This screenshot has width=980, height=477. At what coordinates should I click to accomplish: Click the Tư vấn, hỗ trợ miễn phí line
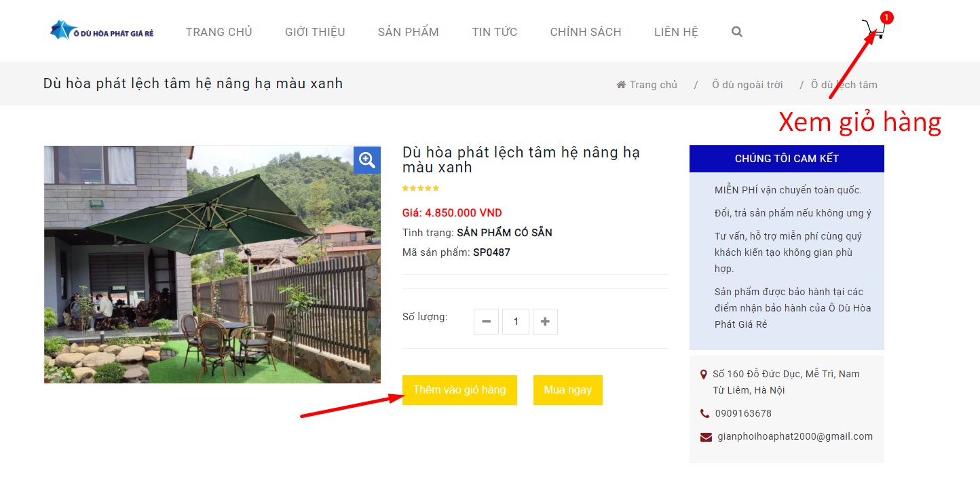click(788, 252)
